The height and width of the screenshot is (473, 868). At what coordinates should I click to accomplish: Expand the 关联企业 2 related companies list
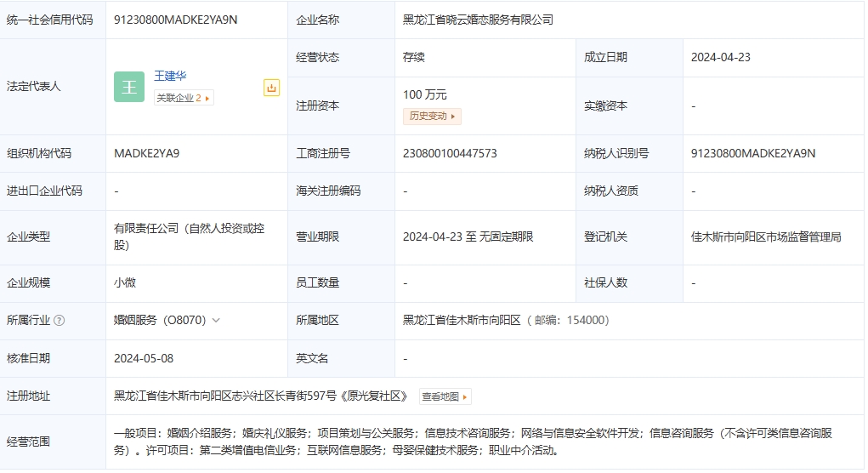(x=184, y=98)
